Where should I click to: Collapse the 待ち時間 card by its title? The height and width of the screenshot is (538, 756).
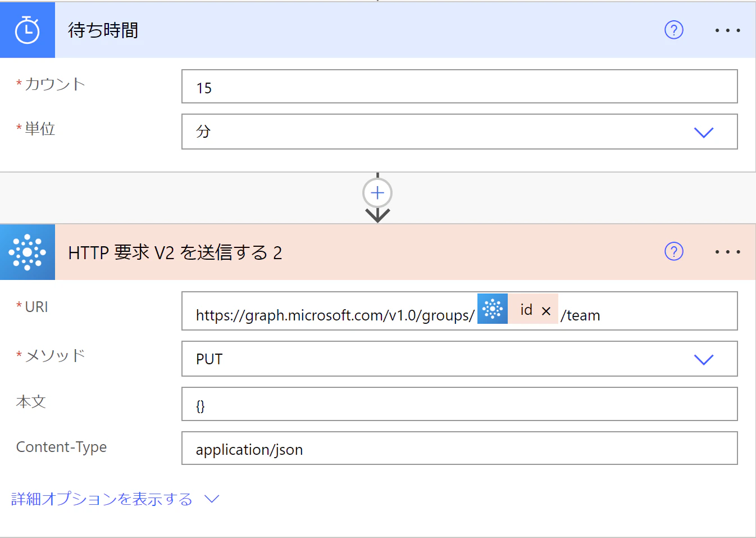coord(103,30)
